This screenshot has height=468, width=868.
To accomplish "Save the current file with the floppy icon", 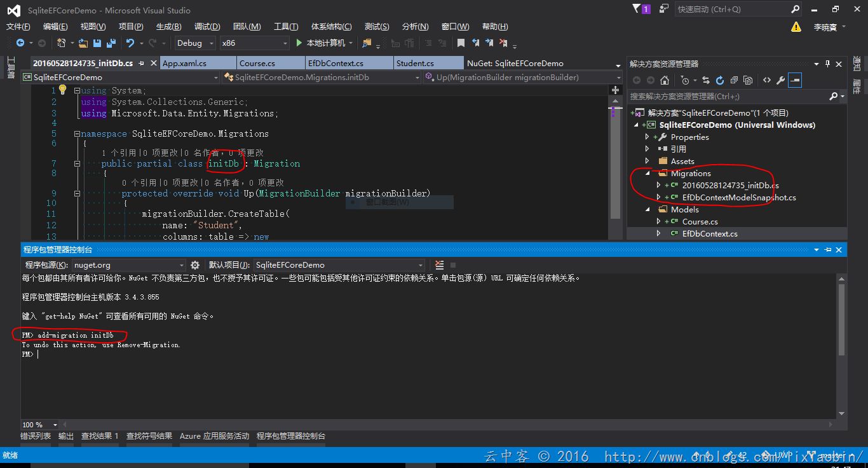I will tap(97, 43).
